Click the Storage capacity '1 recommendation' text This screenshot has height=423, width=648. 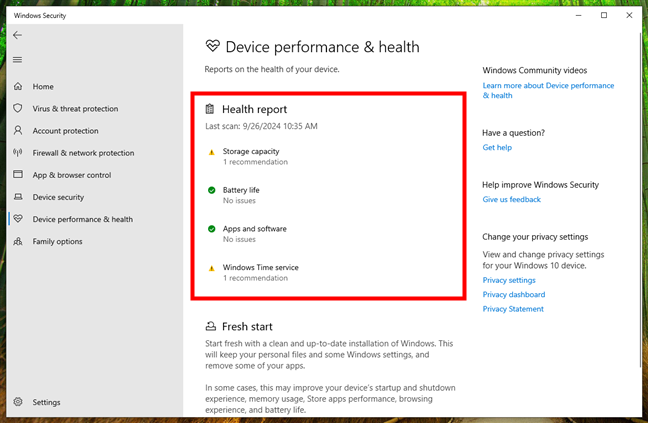[x=255, y=162]
